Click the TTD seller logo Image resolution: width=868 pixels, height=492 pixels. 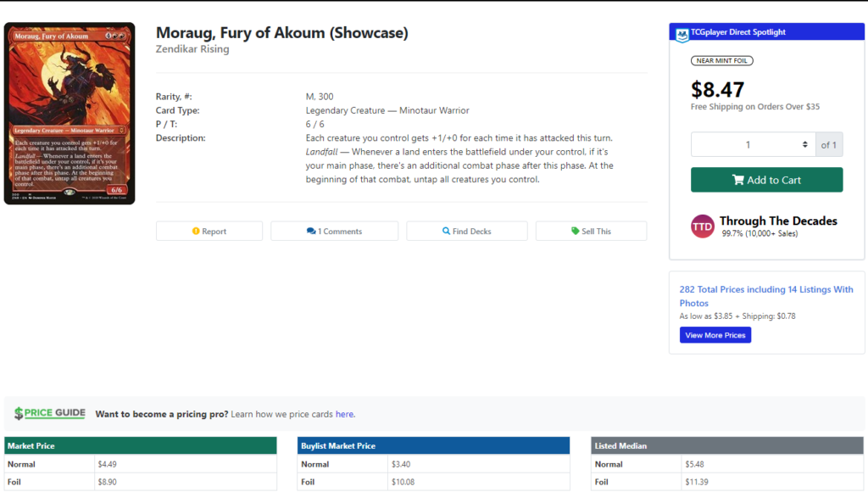click(x=703, y=226)
